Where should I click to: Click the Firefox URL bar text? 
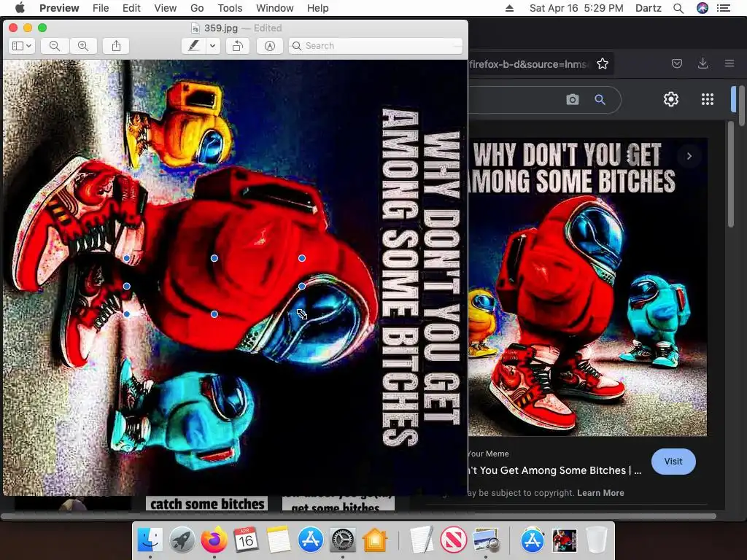pyautogui.click(x=528, y=64)
